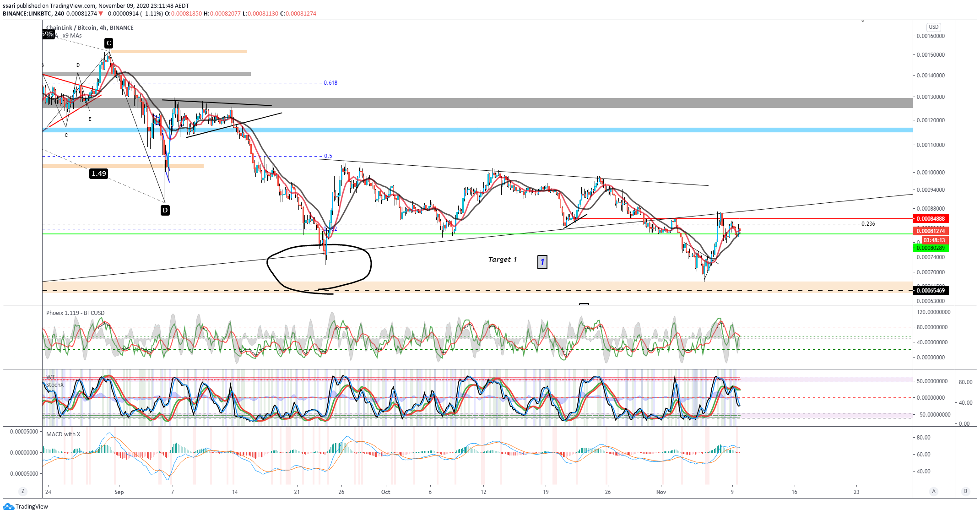Click the blue boxed 1 label
Screen dimensions: 980x515
(542, 262)
